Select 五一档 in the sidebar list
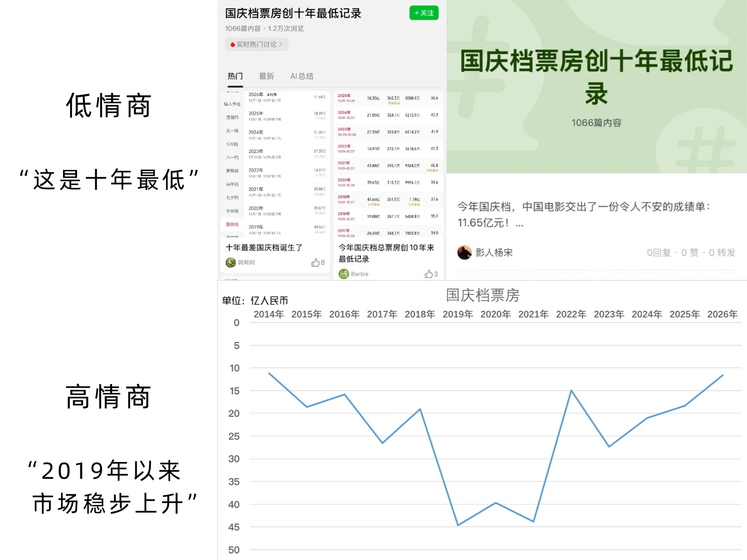The width and height of the screenshot is (747, 560). point(232,131)
